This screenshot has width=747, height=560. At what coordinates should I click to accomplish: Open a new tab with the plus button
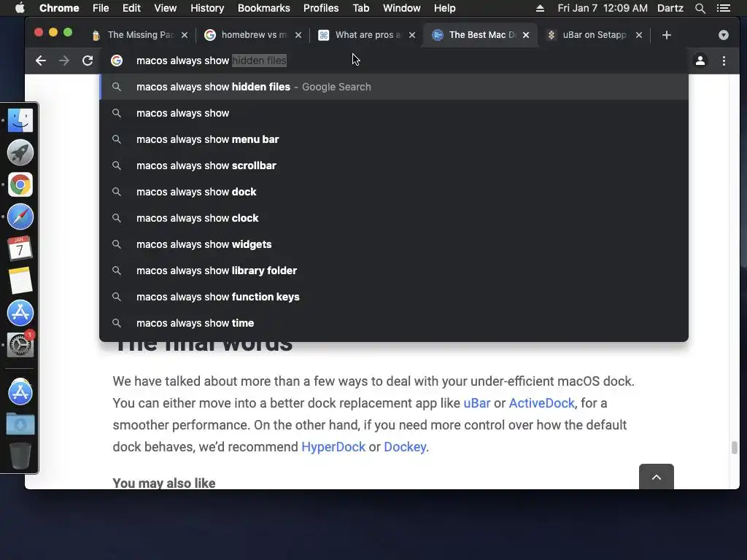click(667, 35)
